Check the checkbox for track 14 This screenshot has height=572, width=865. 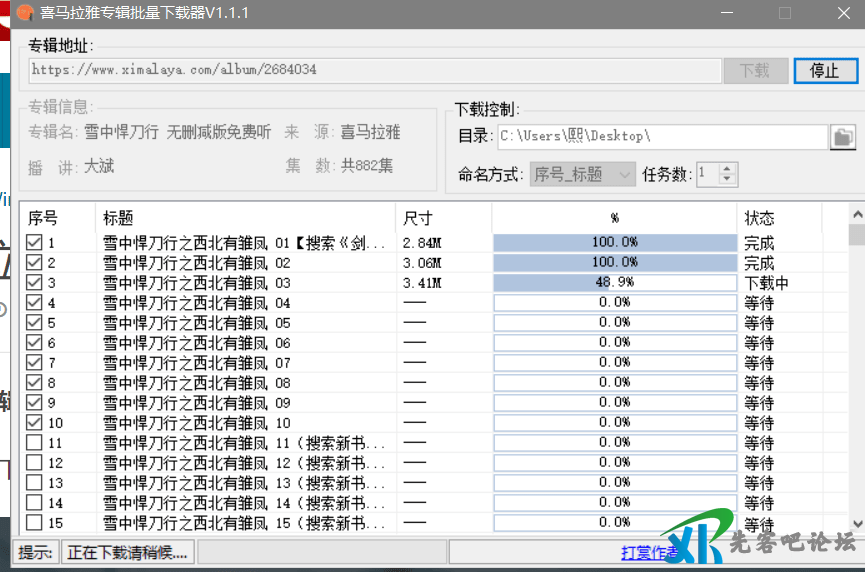pyautogui.click(x=34, y=503)
